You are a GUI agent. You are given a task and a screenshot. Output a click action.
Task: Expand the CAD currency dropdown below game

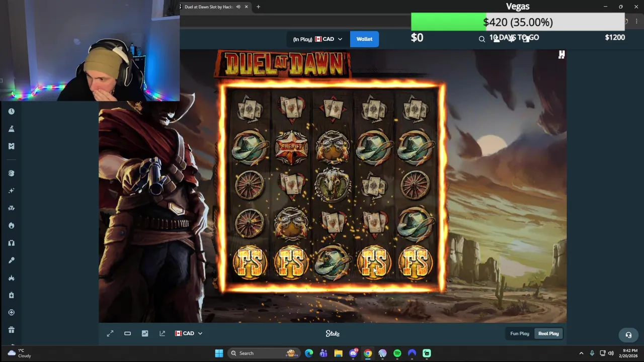pyautogui.click(x=189, y=333)
